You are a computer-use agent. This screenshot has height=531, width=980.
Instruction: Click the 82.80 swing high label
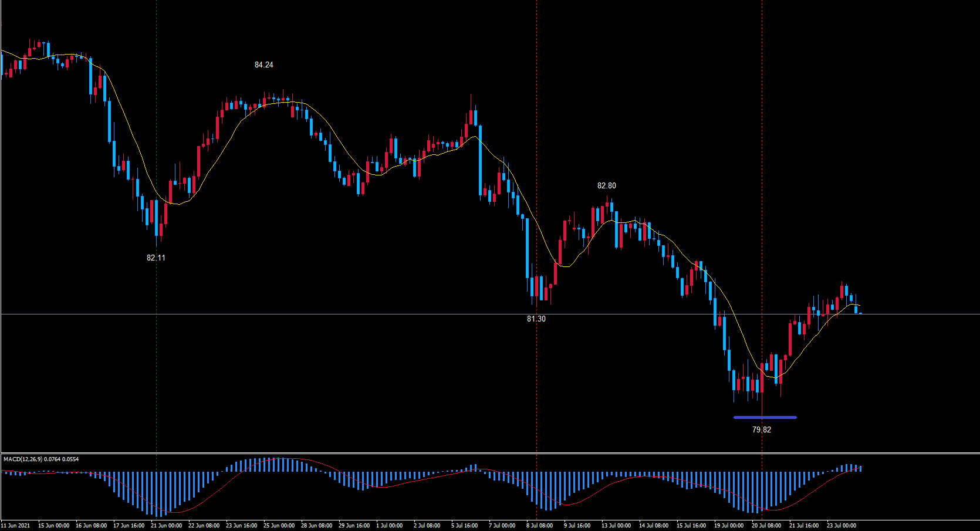(x=606, y=186)
